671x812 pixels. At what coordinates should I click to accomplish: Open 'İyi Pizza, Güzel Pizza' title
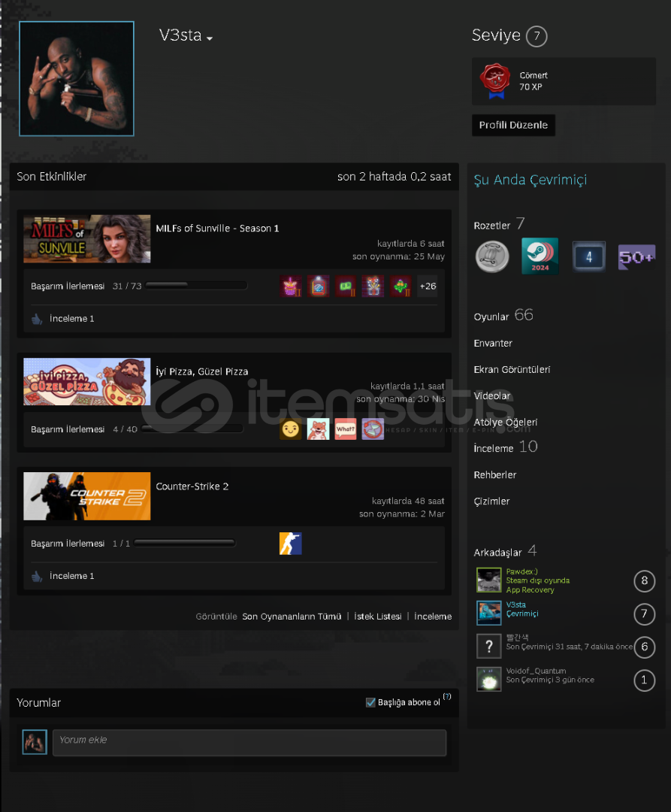tap(202, 371)
